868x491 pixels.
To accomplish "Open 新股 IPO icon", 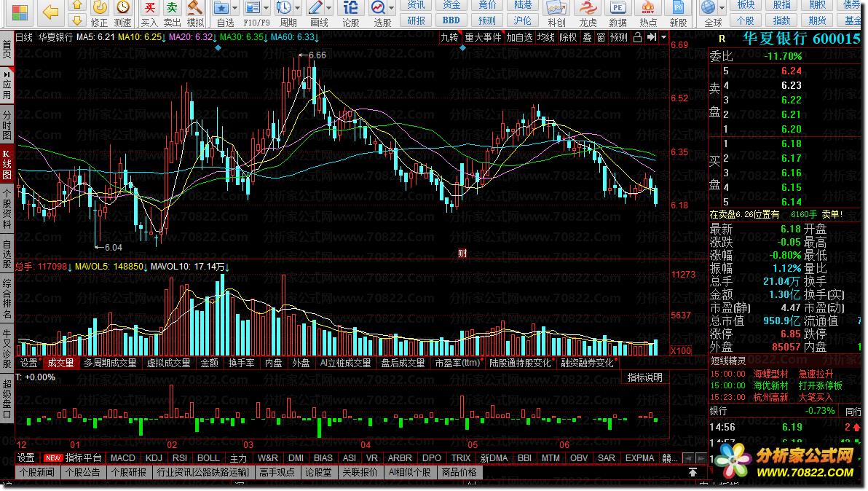I will tap(678, 8).
